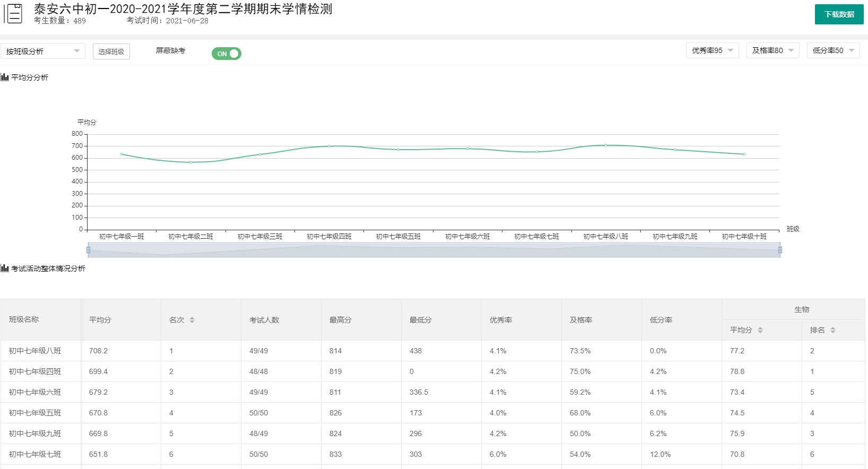Select the 初中七年级七班 table row name
The height and width of the screenshot is (469, 868).
point(35,454)
